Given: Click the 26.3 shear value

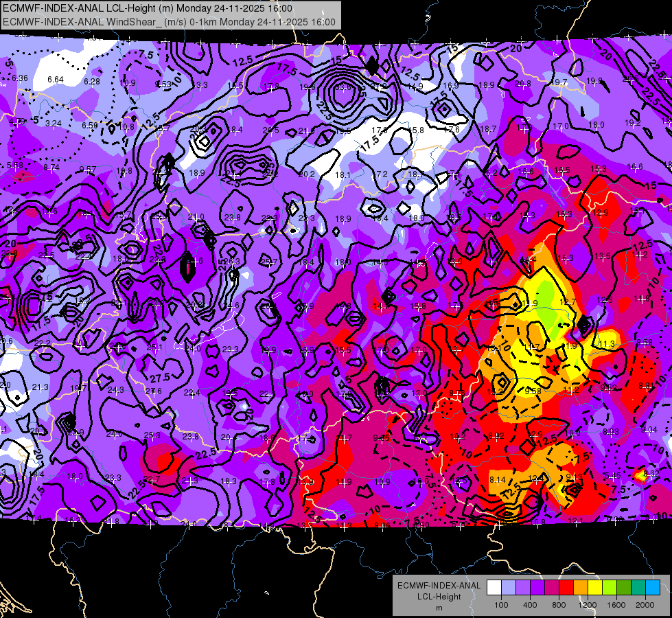Looking at the screenshot, I should coord(231,261).
